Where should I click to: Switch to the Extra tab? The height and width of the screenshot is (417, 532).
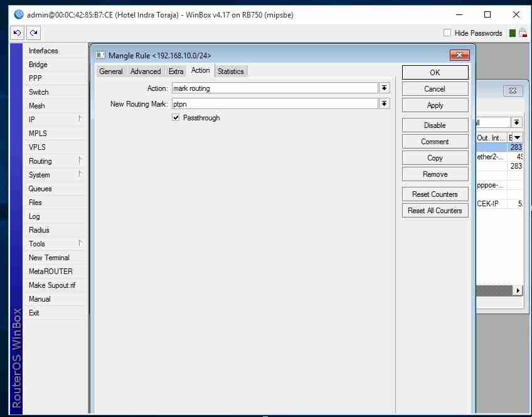coord(176,71)
